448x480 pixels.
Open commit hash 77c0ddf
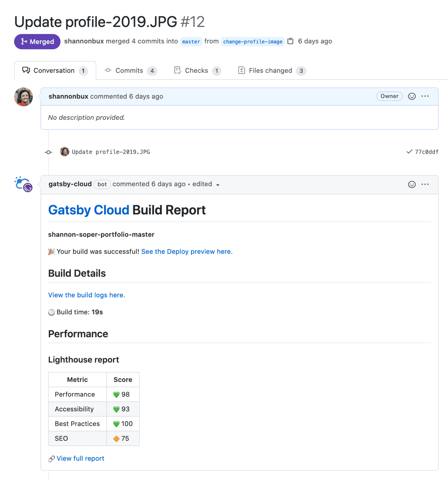(x=427, y=152)
